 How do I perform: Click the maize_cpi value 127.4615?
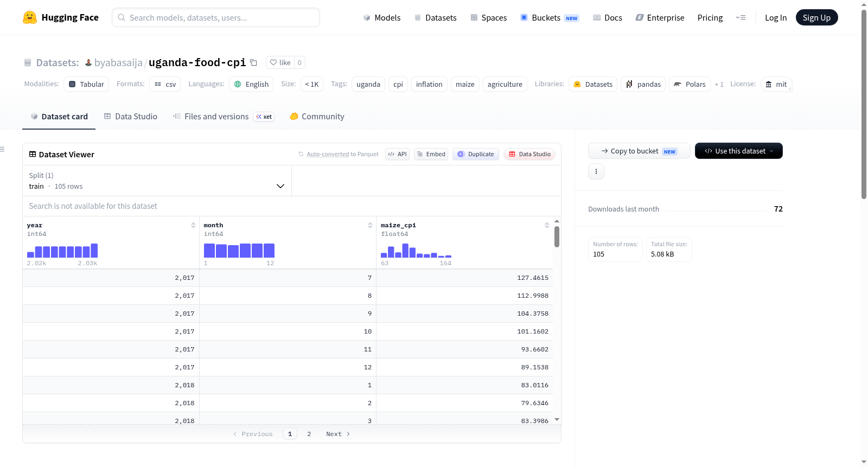(533, 278)
